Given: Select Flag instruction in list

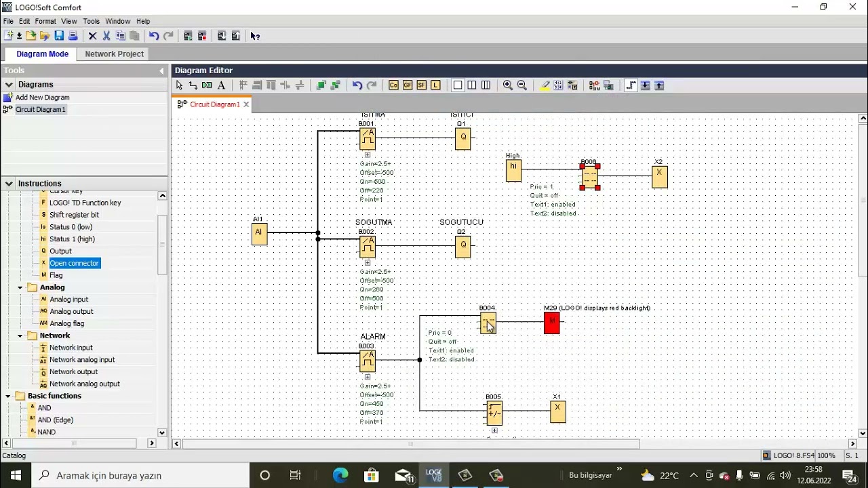Looking at the screenshot, I should click(56, 275).
